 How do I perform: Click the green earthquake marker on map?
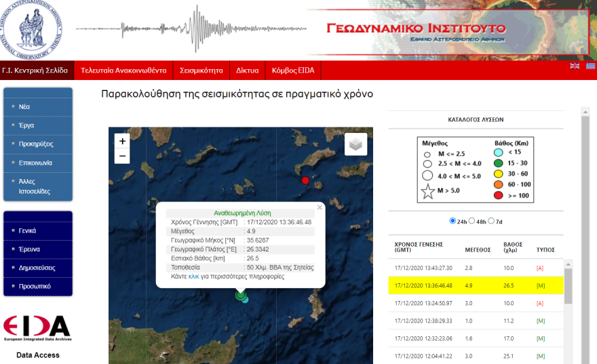pos(240,295)
